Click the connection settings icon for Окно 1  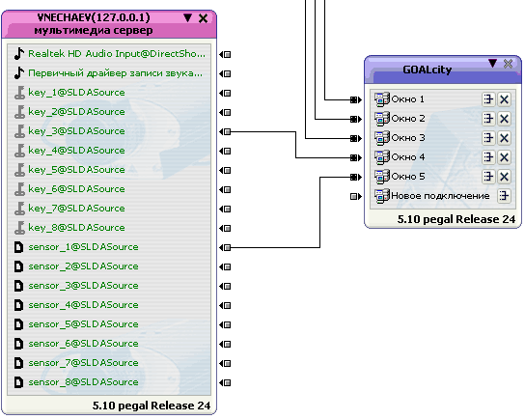click(488, 99)
